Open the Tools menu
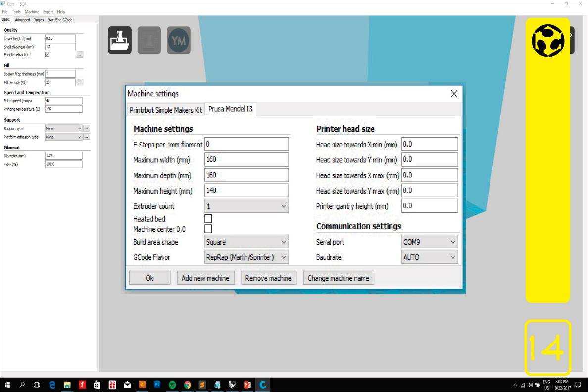588x392 pixels. (x=16, y=12)
